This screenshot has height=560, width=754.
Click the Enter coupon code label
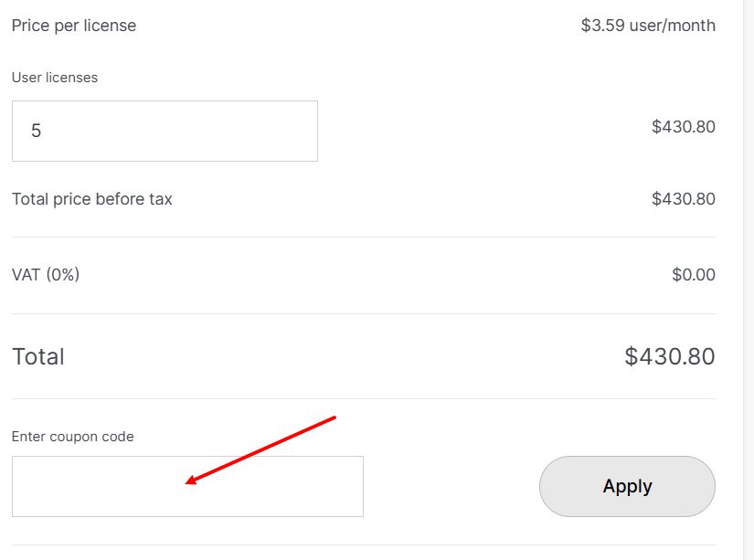(x=72, y=437)
